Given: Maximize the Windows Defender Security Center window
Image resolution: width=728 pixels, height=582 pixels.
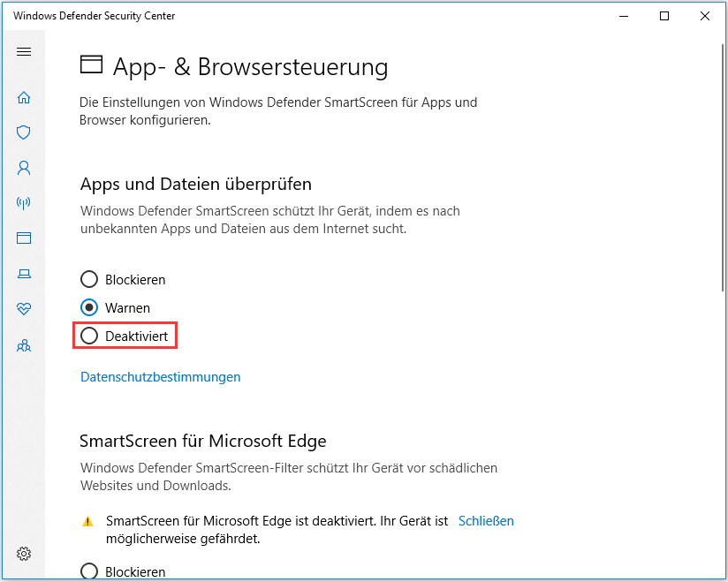Looking at the screenshot, I should [x=664, y=16].
